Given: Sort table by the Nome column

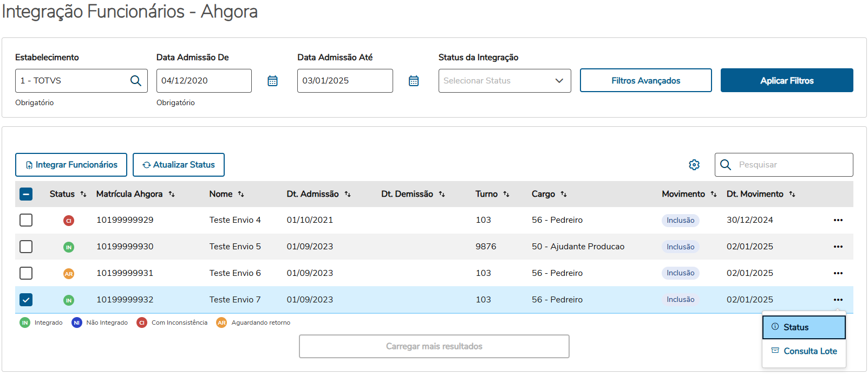Looking at the screenshot, I should click(241, 194).
